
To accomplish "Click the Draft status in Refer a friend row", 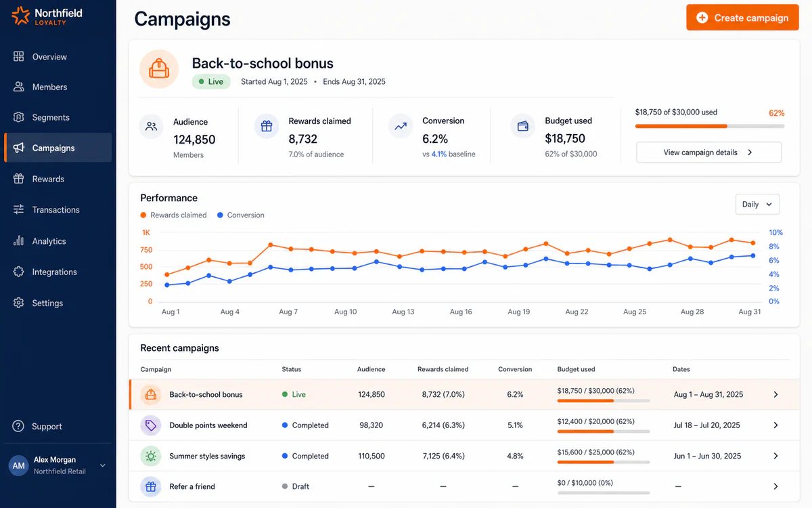I will click(296, 486).
